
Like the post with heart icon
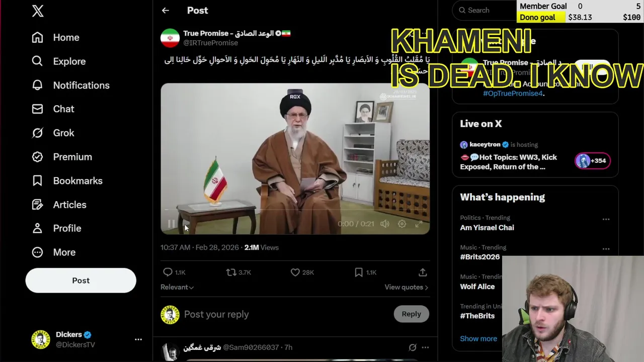pyautogui.click(x=295, y=272)
